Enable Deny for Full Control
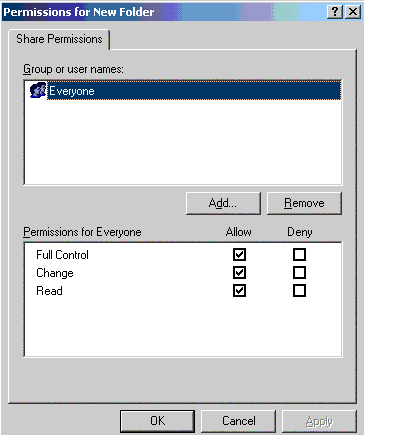Viewport: 400px width, 435px height. point(299,255)
